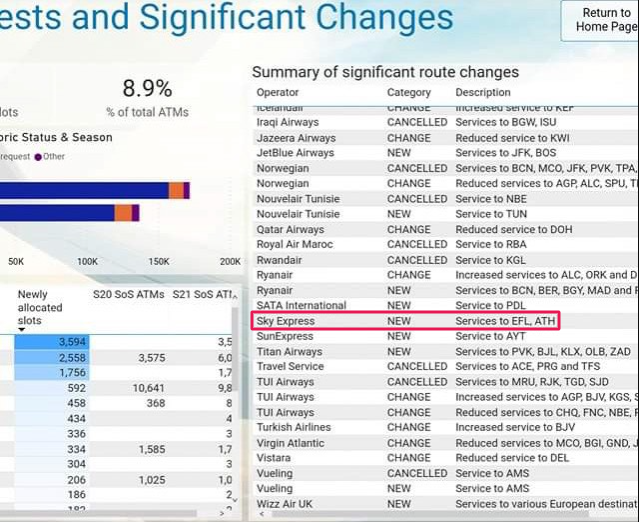Sort by the Description column header
The height and width of the screenshot is (522, 639).
coord(483,93)
